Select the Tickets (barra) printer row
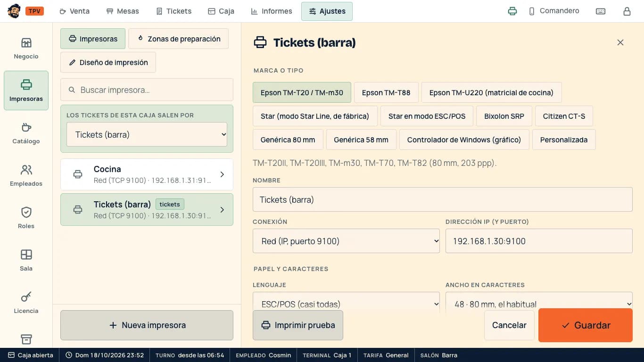Screen dimensions: 644x362 pyautogui.click(x=147, y=210)
